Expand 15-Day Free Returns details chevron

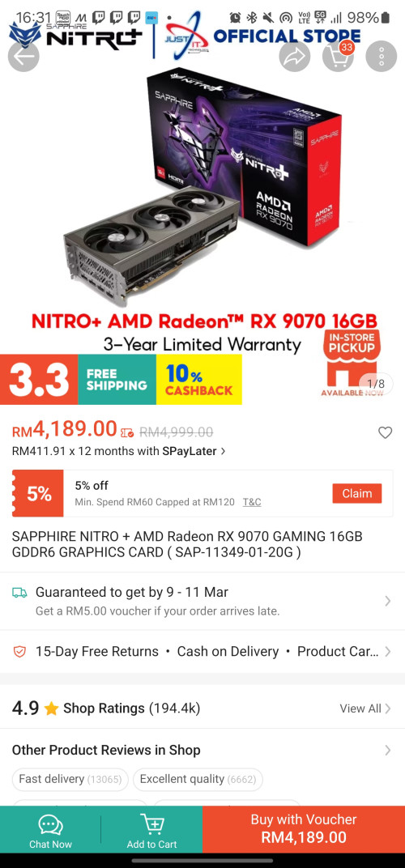[x=388, y=652]
